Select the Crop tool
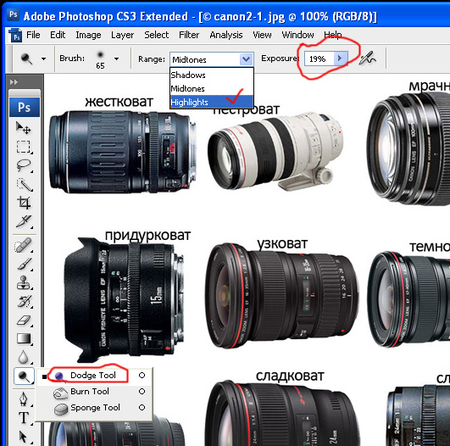This screenshot has height=446, width=450. (24, 203)
